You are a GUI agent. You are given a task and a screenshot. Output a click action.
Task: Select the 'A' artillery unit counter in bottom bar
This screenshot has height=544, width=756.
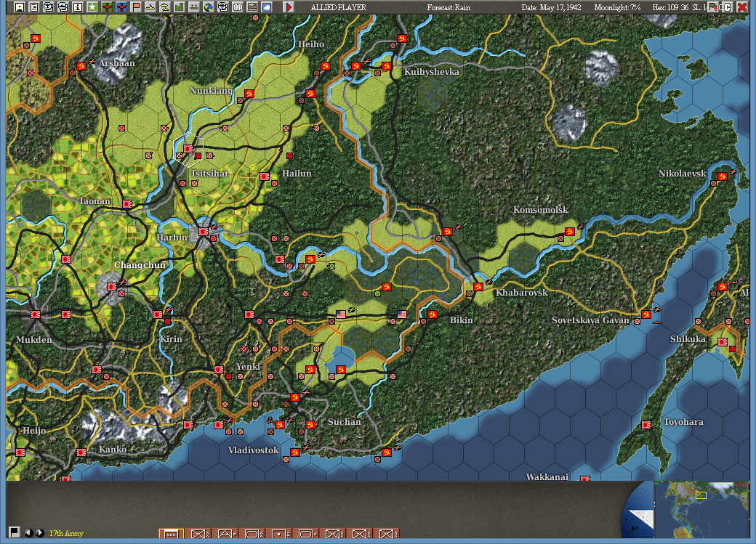point(225,534)
